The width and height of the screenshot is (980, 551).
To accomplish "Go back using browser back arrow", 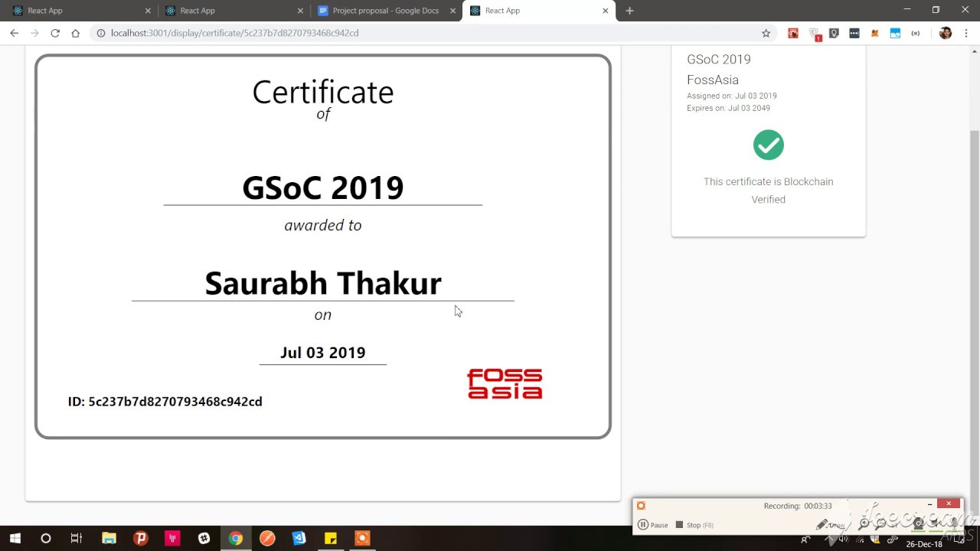I will (14, 33).
